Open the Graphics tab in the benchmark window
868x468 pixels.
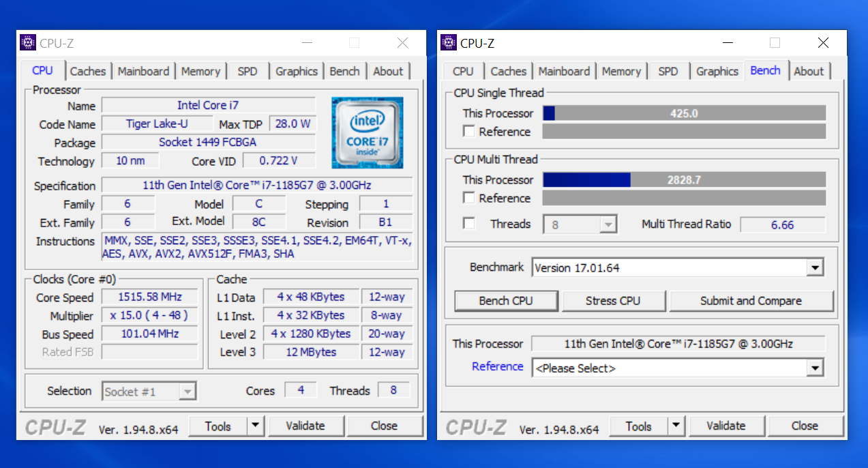[717, 72]
